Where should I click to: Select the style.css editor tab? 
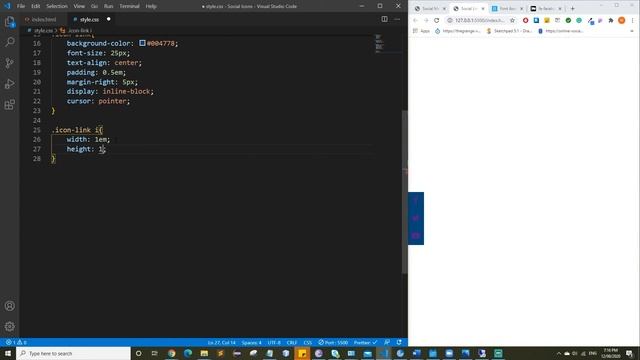pyautogui.click(x=89, y=19)
